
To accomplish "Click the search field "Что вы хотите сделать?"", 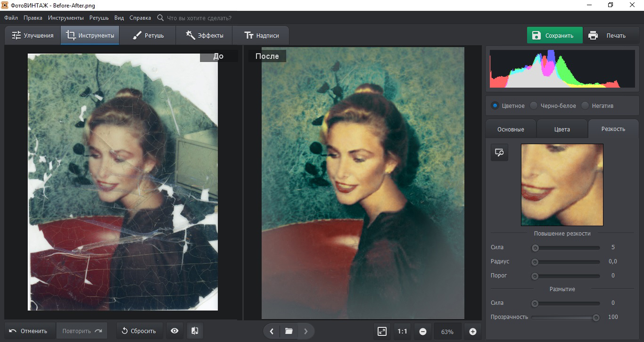I will coord(199,18).
